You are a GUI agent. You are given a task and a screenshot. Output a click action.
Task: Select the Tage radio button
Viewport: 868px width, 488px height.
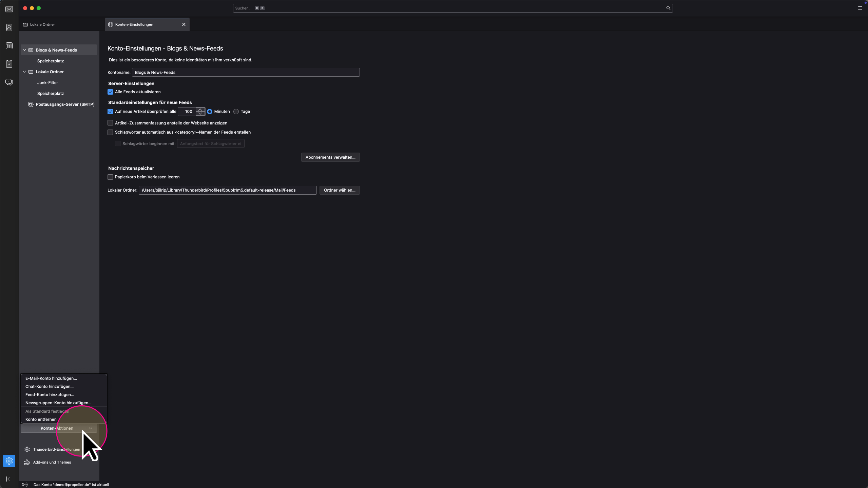[x=236, y=112]
